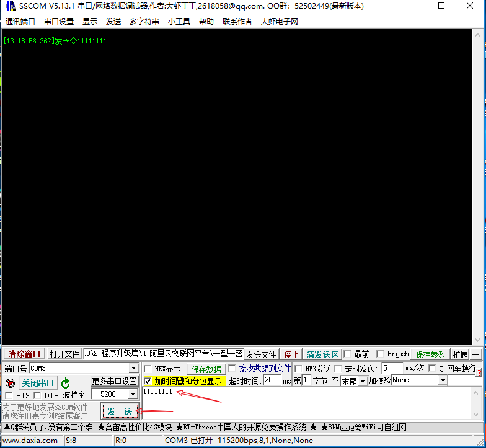The width and height of the screenshot is (486, 448).
Task: Click the 更多串口设置 button
Action: pyautogui.click(x=114, y=381)
